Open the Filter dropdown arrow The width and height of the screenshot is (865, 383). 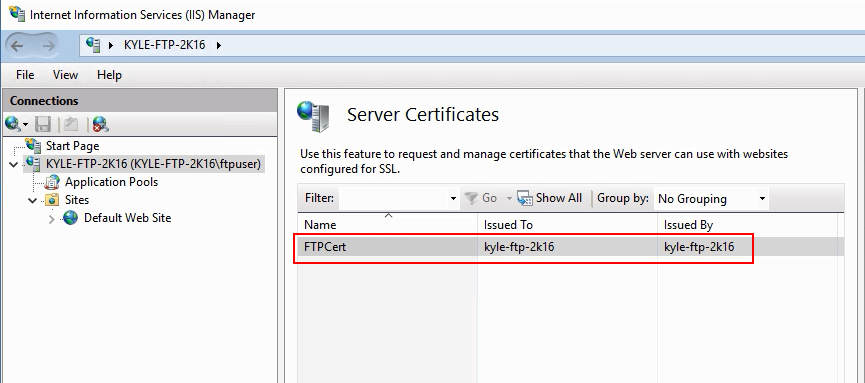click(x=453, y=198)
